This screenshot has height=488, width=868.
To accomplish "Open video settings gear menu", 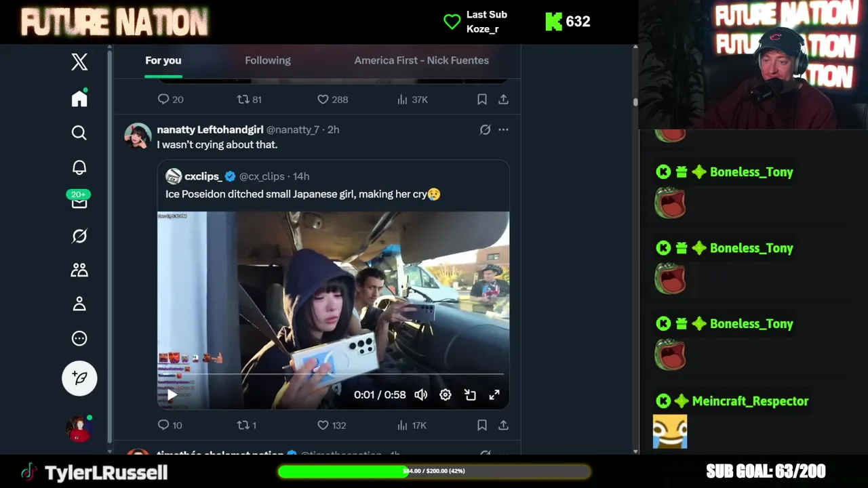I will coord(446,394).
